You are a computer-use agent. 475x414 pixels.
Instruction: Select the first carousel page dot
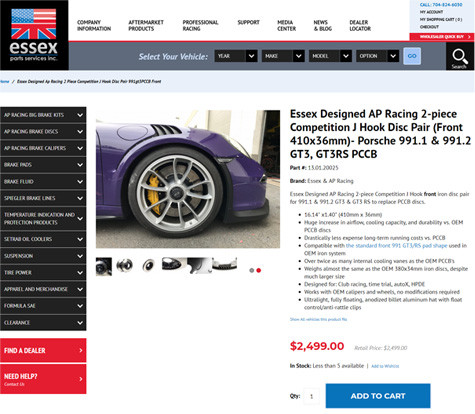(x=252, y=270)
